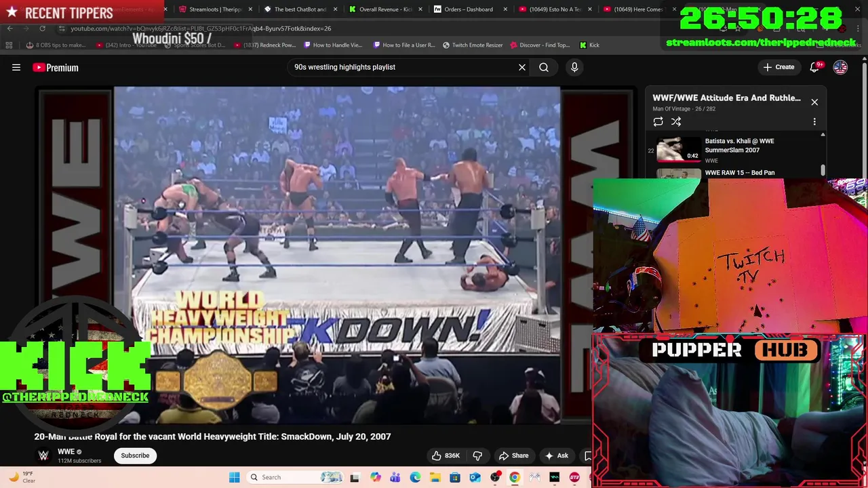Open Microsoft Store taskbar icon
This screenshot has height=488, width=868.
[455, 477]
